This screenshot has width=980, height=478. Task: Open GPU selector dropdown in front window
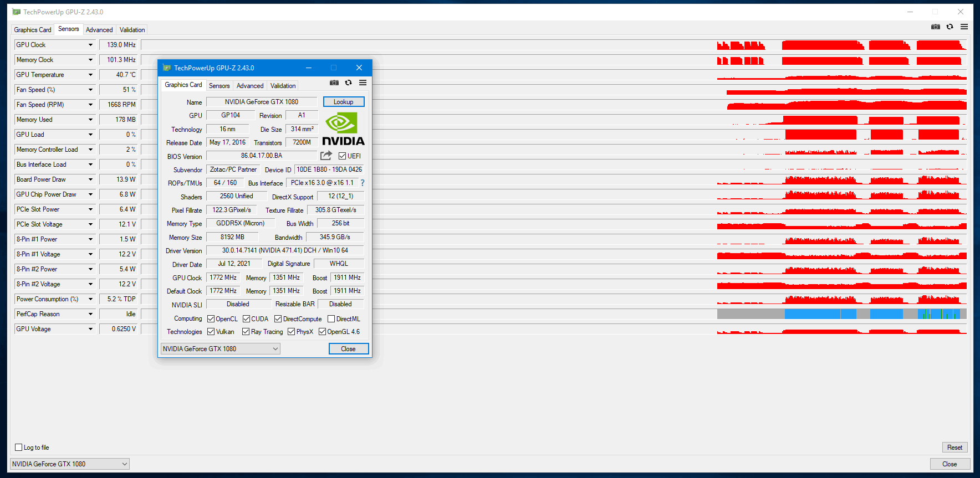pyautogui.click(x=221, y=348)
